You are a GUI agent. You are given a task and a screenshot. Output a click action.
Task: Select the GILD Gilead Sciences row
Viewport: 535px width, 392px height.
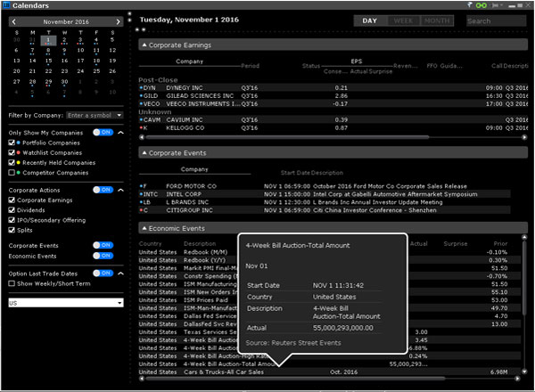(x=333, y=96)
